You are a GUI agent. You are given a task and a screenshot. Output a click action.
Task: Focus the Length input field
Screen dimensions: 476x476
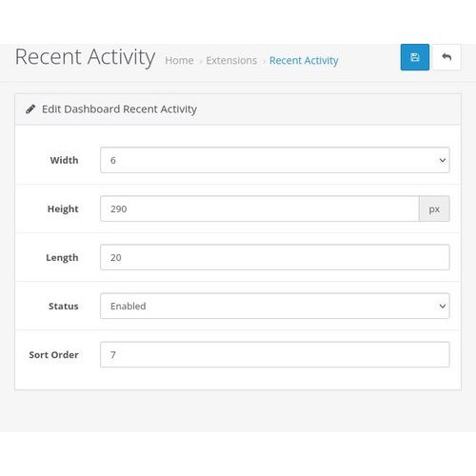275,257
